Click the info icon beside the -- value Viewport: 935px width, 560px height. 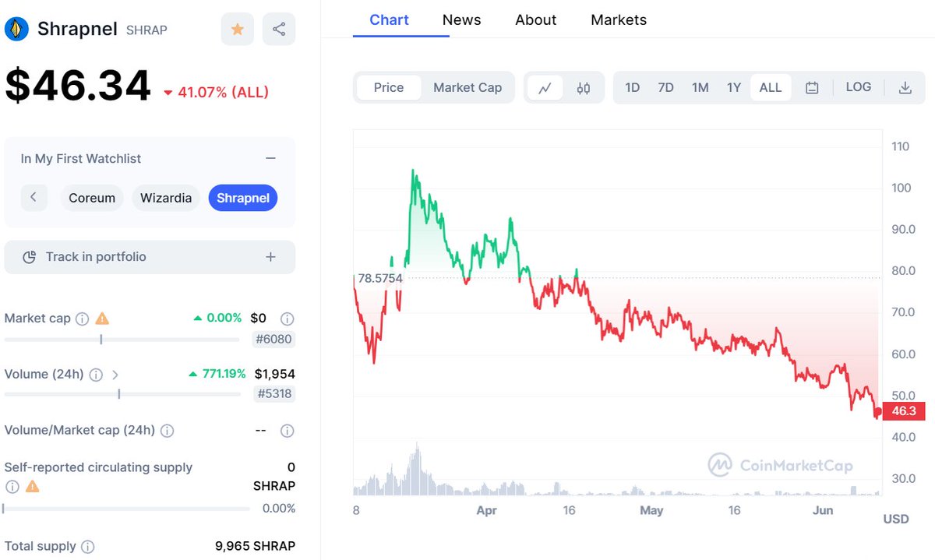287,431
